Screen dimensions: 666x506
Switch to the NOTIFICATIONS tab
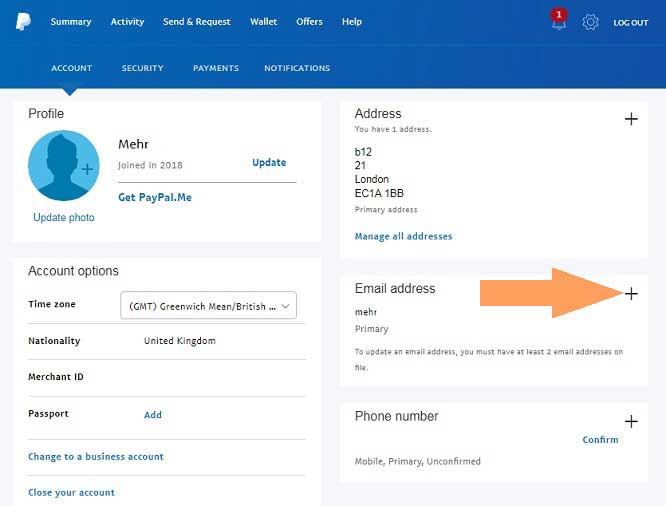click(x=297, y=68)
